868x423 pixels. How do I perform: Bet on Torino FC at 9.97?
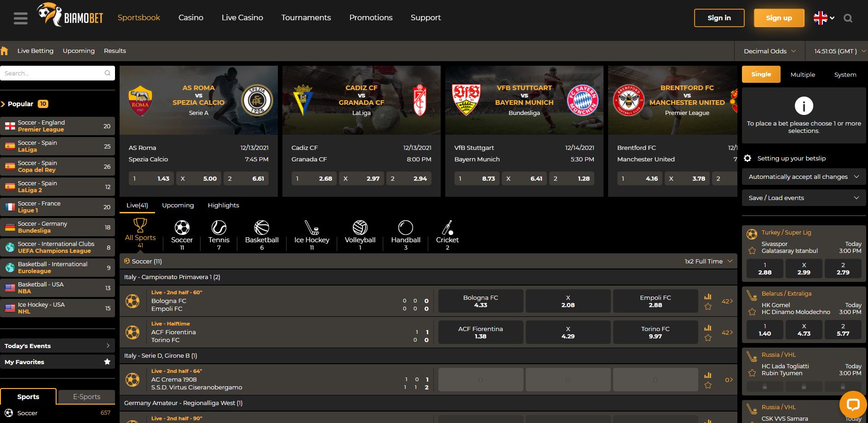click(655, 332)
